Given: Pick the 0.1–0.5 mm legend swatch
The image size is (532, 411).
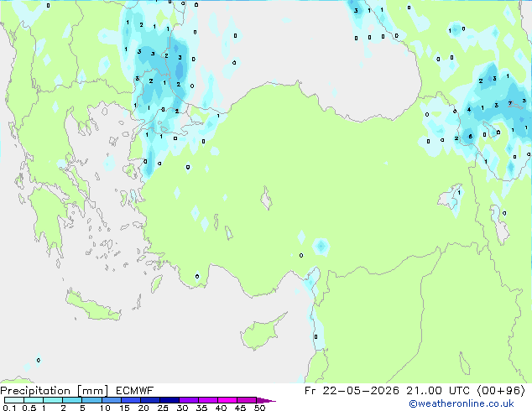Looking at the screenshot, I should click(14, 400).
